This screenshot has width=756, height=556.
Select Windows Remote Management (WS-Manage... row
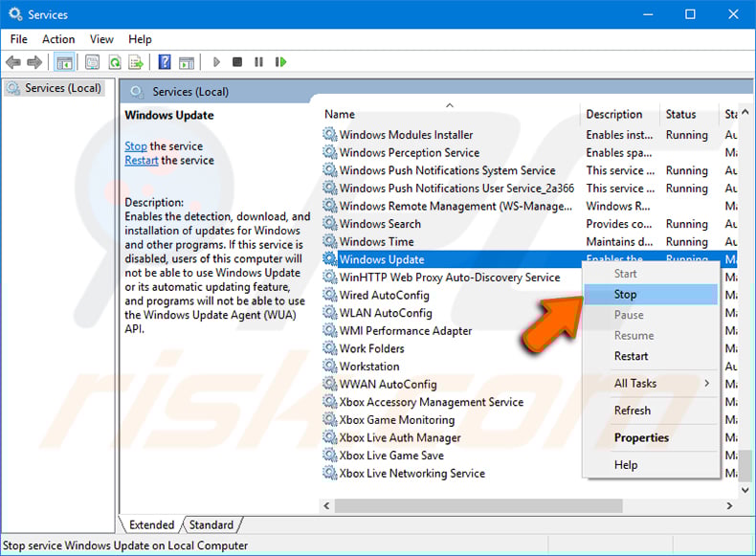pyautogui.click(x=529, y=206)
